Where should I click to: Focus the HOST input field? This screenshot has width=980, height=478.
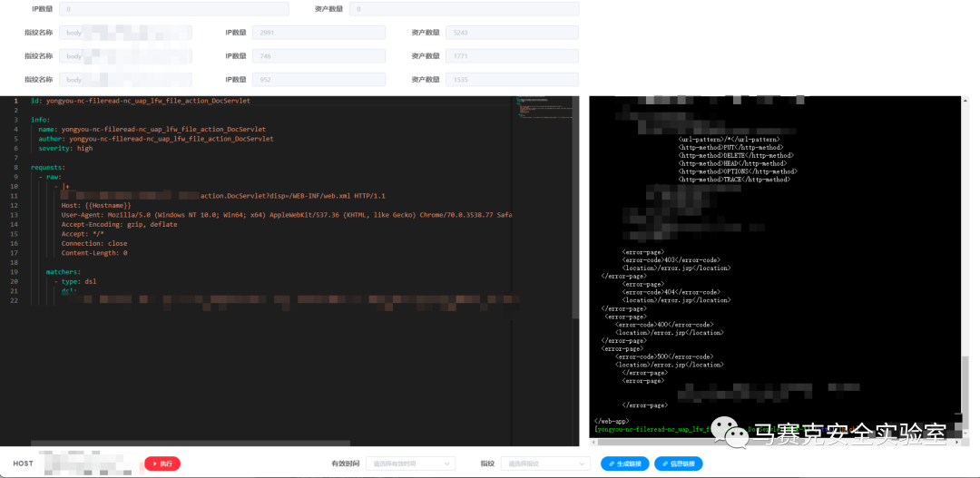coord(88,463)
